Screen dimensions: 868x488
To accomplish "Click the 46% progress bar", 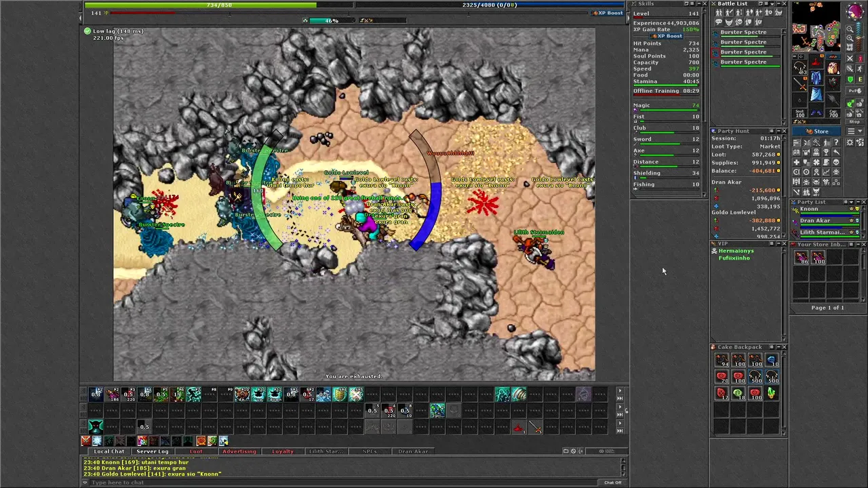I will tap(332, 20).
